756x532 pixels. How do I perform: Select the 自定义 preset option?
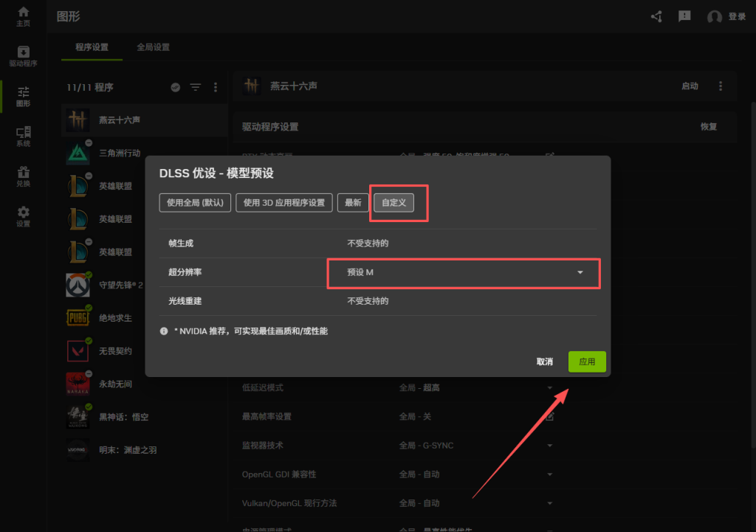point(394,203)
